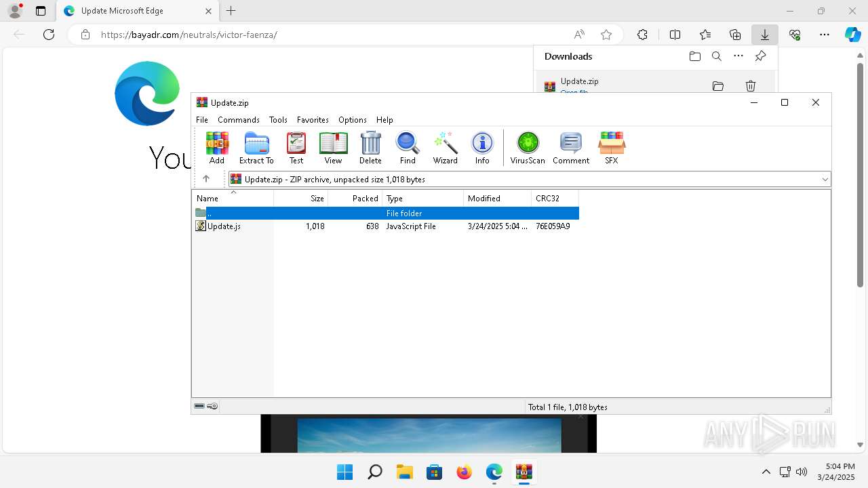Toggle Edge split screen icon
Image resolution: width=868 pixels, height=488 pixels.
click(x=675, y=35)
